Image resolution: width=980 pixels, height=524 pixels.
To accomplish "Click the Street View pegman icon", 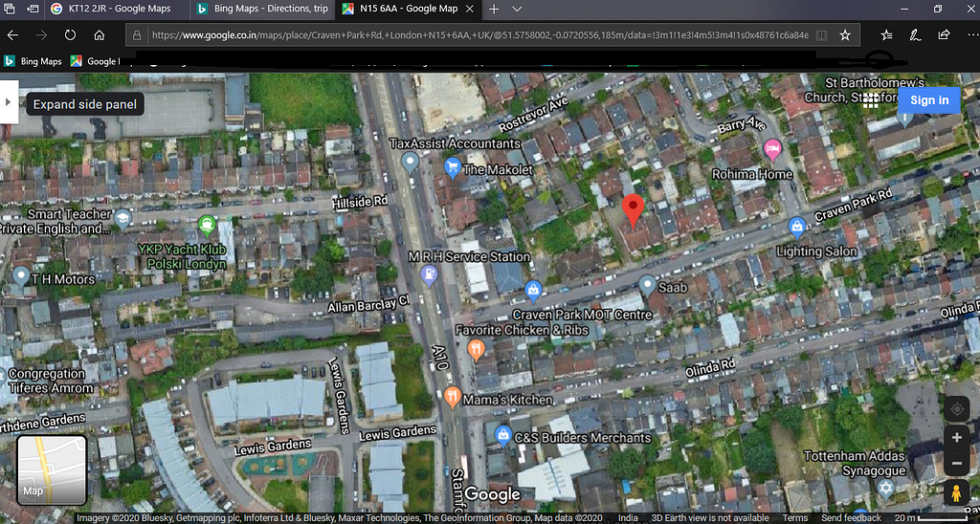I will 956,492.
